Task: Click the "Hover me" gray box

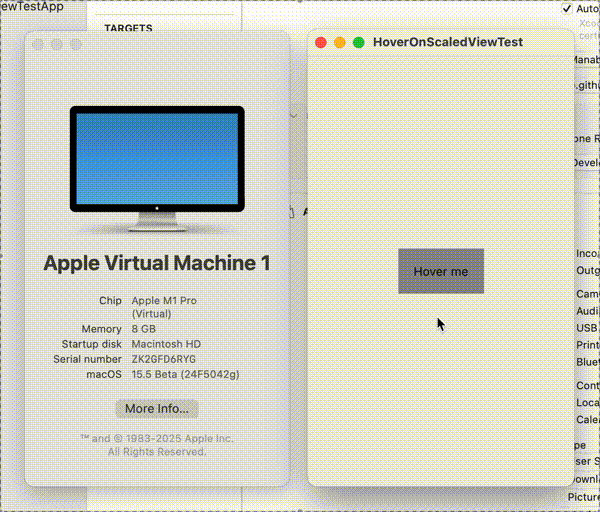Action: 441,271
